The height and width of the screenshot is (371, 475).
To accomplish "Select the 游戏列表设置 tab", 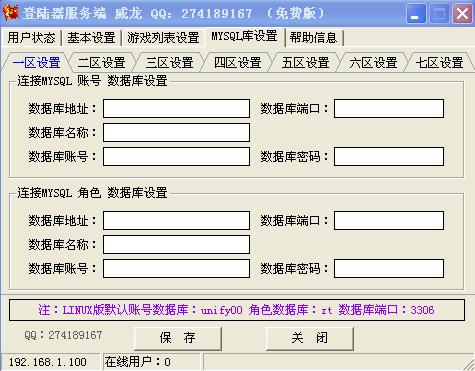I will click(163, 38).
